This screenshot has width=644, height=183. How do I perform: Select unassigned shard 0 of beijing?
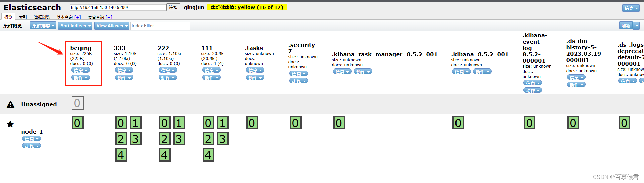coord(77,103)
